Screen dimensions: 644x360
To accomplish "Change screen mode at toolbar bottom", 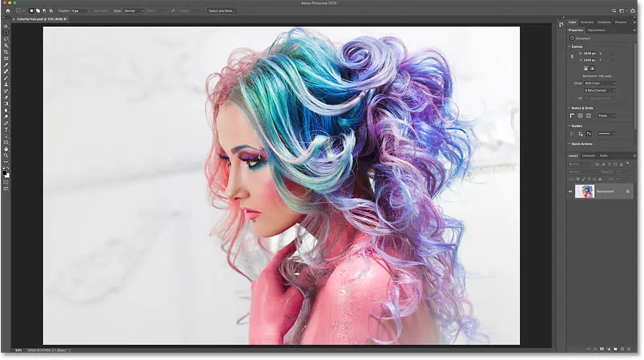I will (6, 188).
